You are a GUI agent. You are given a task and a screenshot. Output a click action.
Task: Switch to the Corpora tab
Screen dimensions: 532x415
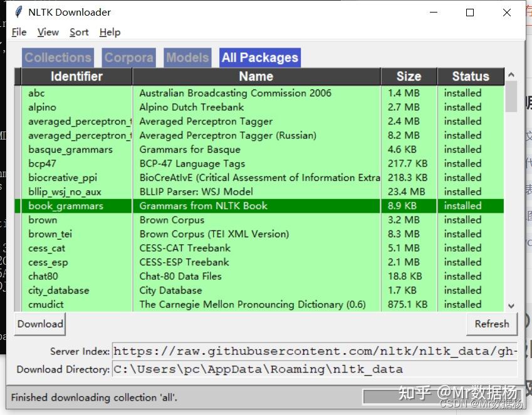click(x=129, y=58)
